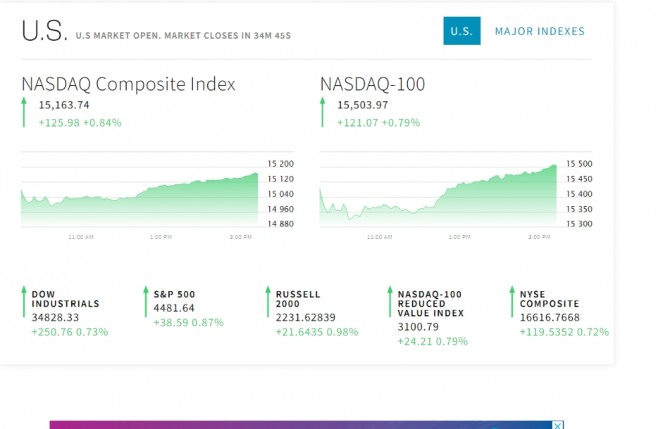Click the NASDAQ Composite green up arrow
The height and width of the screenshot is (429, 670).
click(24, 112)
